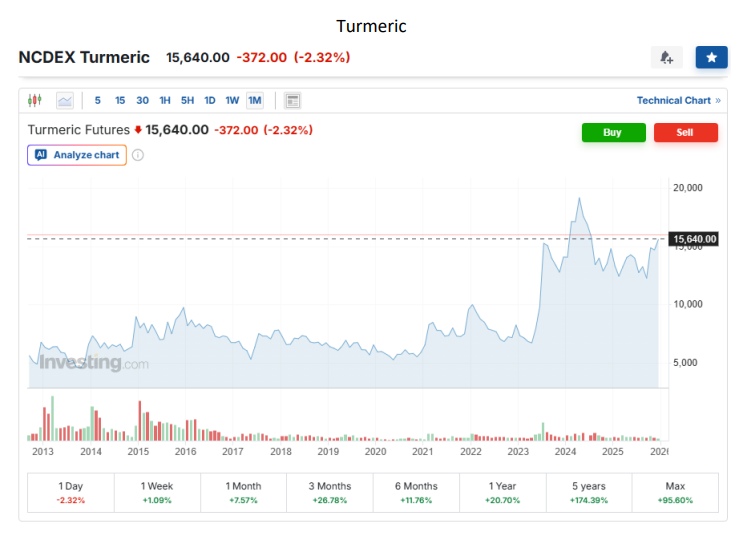Screen dimensions: 739x538
Task: Choose the Max time range tab
Action: [x=674, y=491]
